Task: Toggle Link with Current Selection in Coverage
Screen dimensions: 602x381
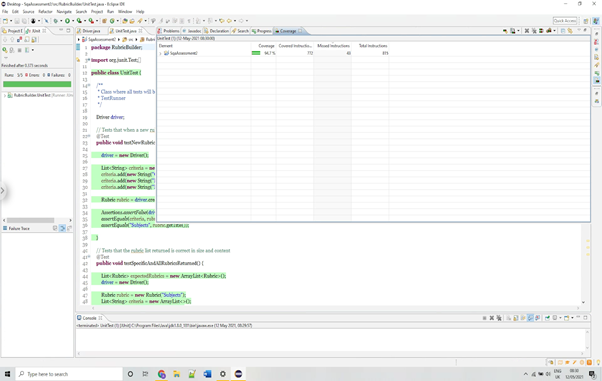Action: 570,31
